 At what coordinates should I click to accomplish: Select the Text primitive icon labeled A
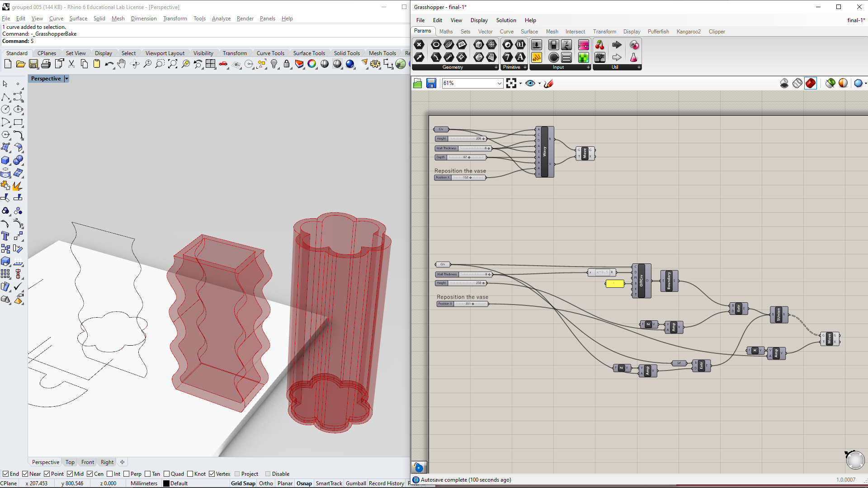pyautogui.click(x=520, y=57)
